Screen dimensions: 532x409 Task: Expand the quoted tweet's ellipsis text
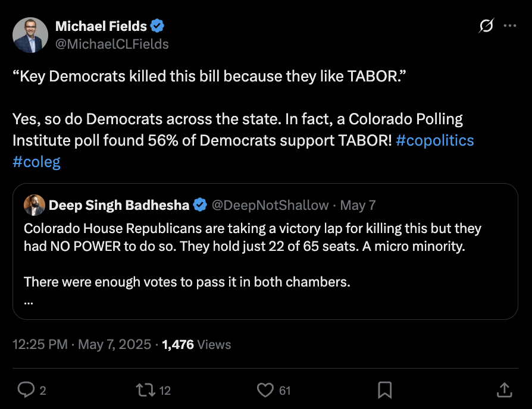29,301
